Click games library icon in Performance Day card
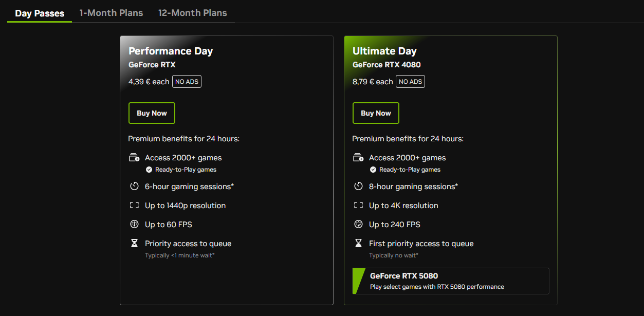644x316 pixels. click(x=134, y=158)
